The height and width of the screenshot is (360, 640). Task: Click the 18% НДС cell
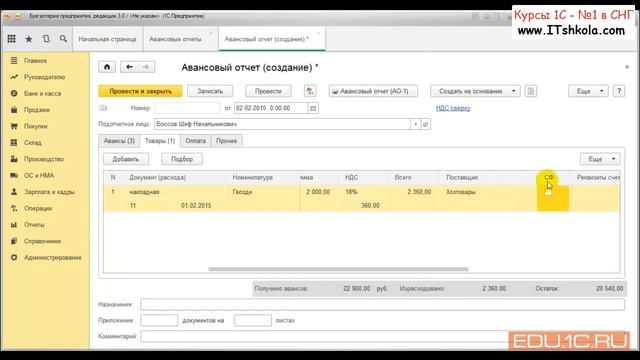[x=363, y=192]
